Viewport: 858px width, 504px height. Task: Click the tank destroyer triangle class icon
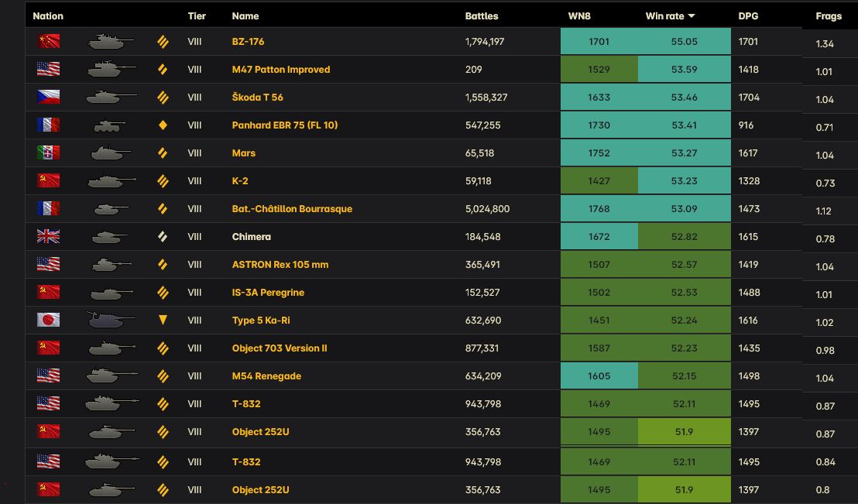pyautogui.click(x=163, y=321)
